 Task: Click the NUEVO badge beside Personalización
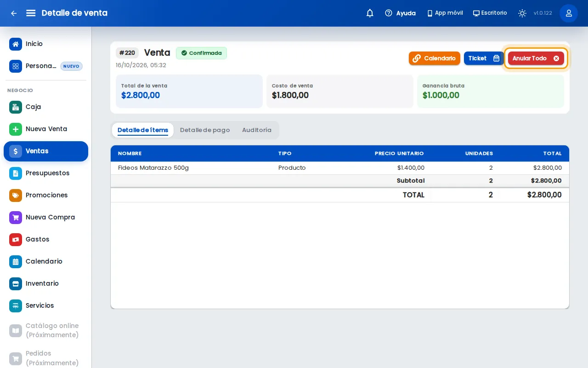click(72, 66)
